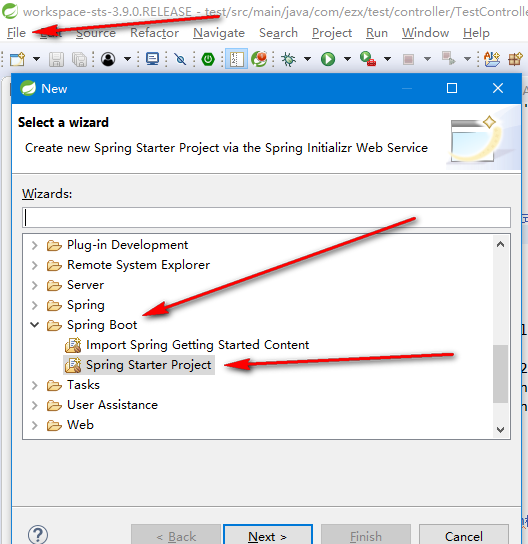Viewport: 528px width, 544px height.
Task: Open the Source menu
Action: click(x=96, y=33)
